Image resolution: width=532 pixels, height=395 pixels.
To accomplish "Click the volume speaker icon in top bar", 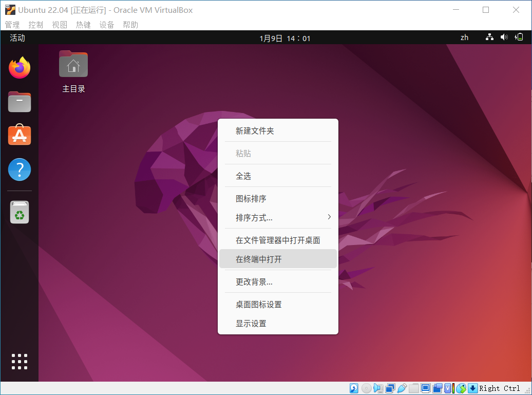I will (504, 37).
